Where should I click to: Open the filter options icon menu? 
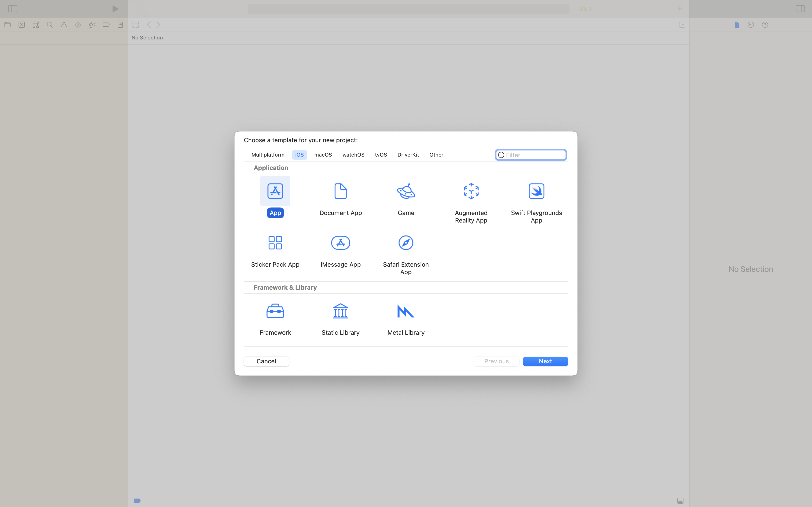coord(501,155)
